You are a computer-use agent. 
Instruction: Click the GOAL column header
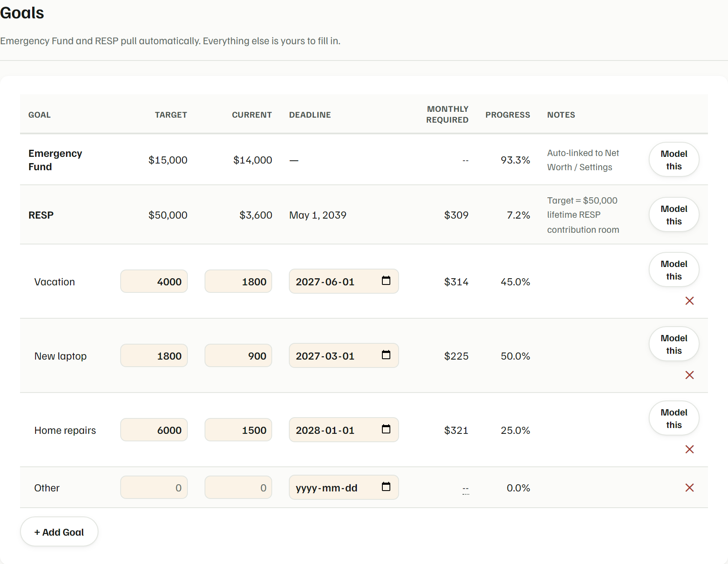click(x=40, y=115)
